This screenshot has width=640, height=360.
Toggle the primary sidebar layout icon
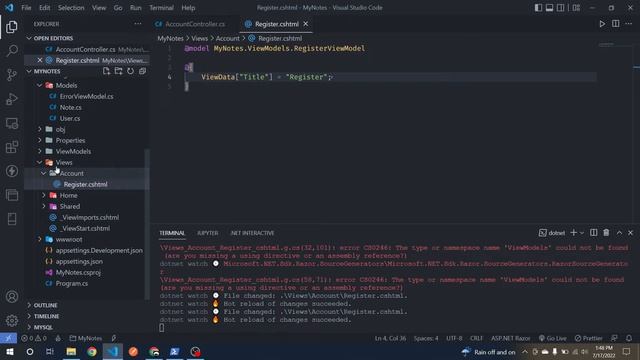tap(538, 7)
